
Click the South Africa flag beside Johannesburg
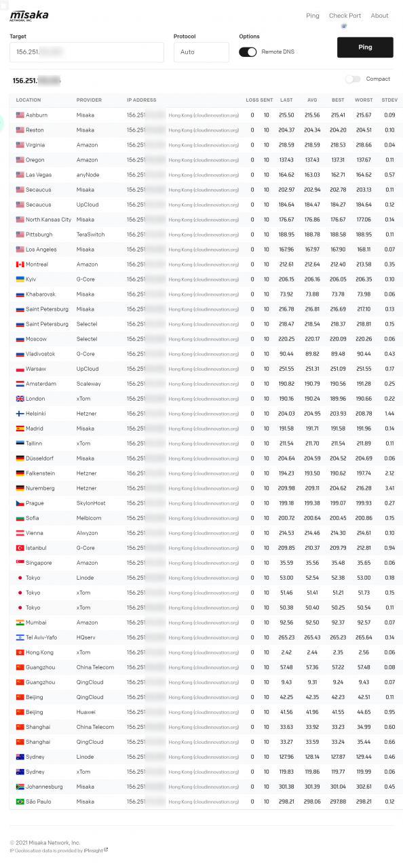[20, 787]
